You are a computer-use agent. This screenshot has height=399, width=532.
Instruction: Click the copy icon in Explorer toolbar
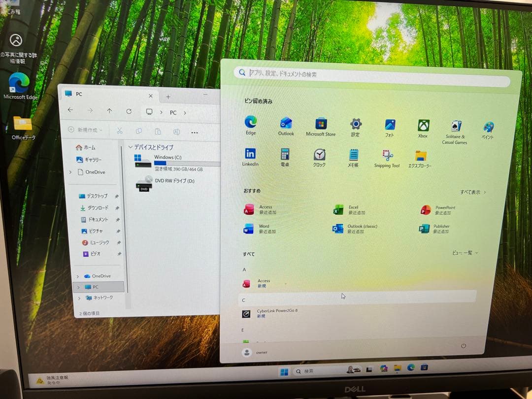[x=139, y=131]
